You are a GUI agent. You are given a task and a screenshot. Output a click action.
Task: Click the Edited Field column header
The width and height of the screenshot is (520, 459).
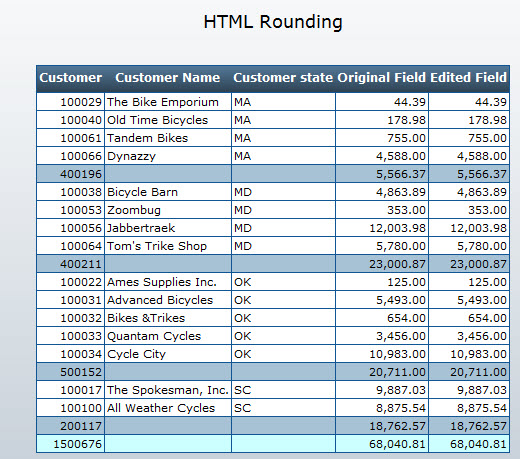[469, 78]
